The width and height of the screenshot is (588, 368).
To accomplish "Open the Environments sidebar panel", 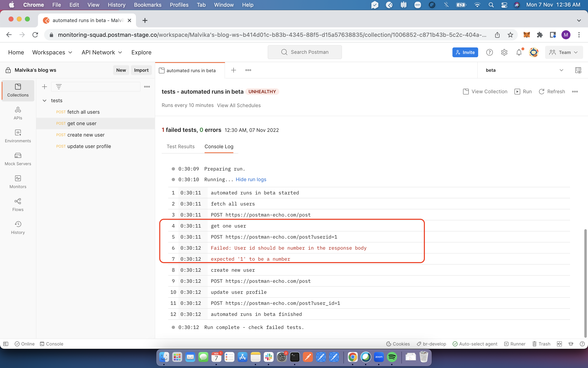I will (x=18, y=136).
